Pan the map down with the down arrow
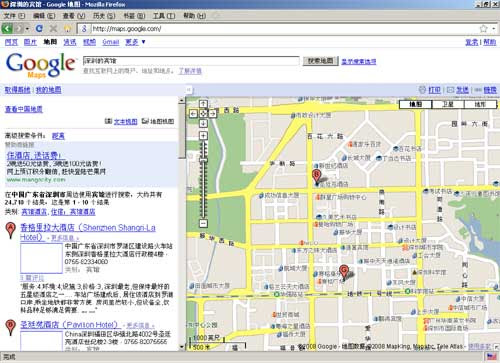 203,123
